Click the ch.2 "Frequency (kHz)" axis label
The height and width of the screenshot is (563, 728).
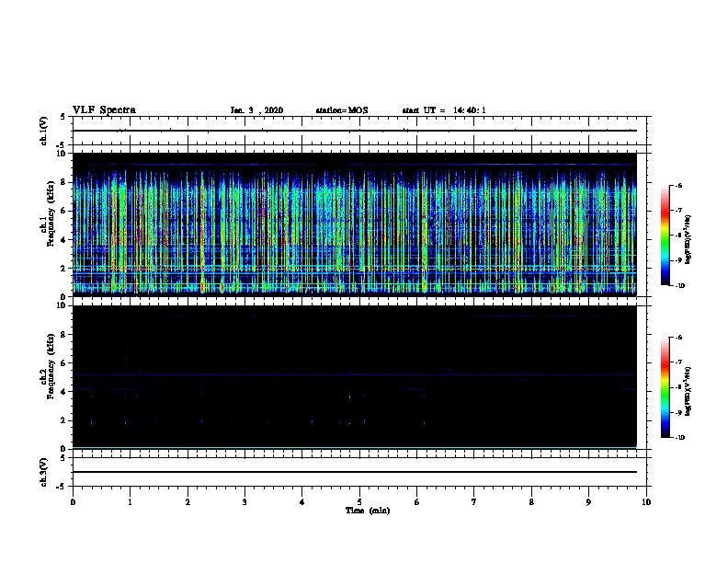[x=51, y=366]
